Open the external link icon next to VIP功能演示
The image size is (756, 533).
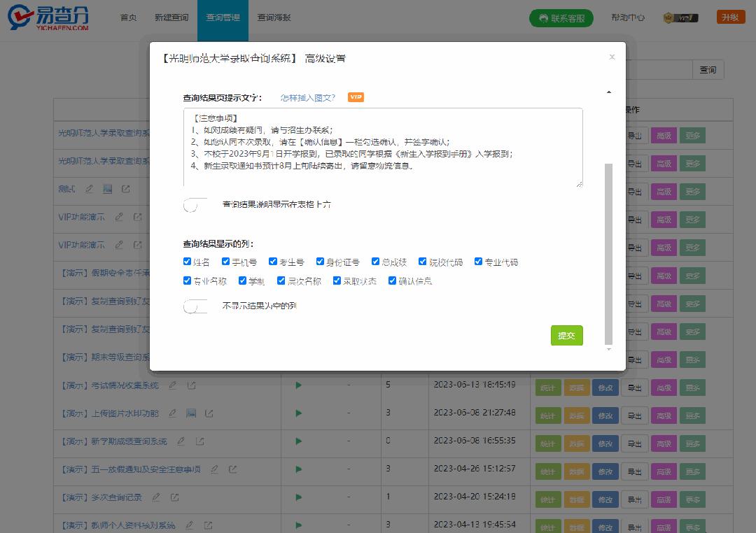coord(137,217)
